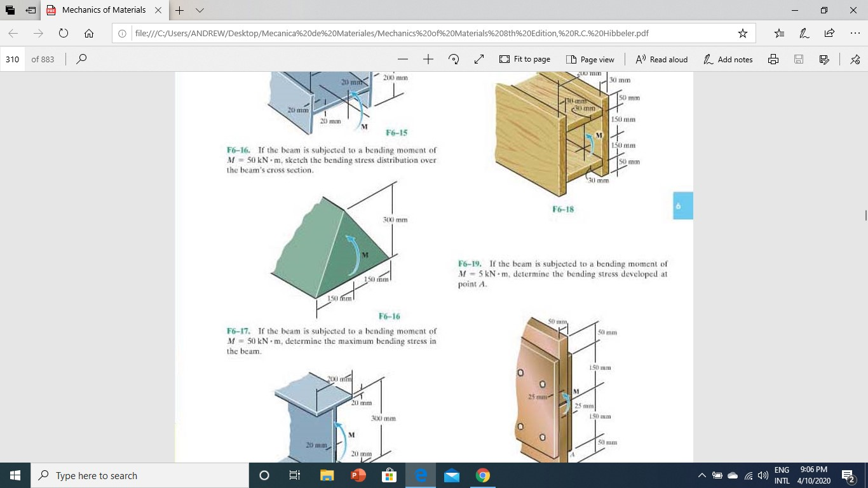Open Wi-Fi network settings
The height and width of the screenshot is (488, 868).
747,475
